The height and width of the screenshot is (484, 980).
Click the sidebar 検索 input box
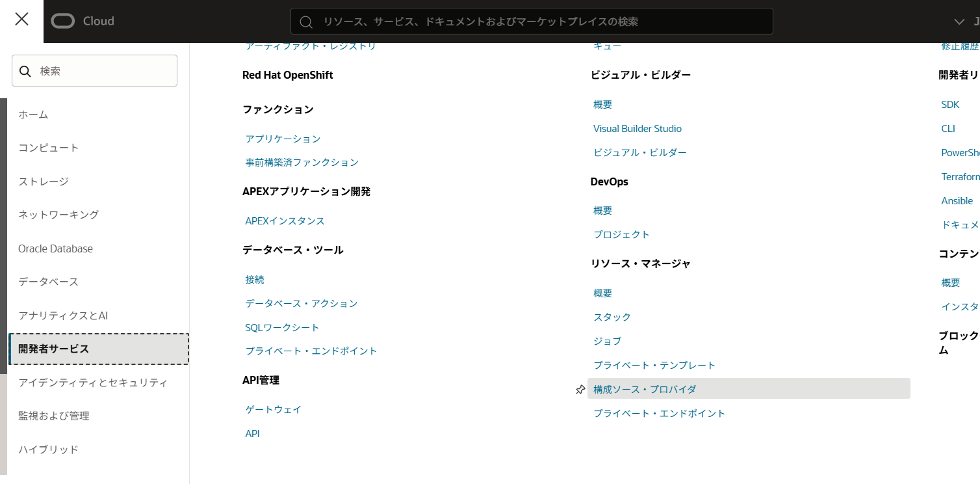click(94, 71)
